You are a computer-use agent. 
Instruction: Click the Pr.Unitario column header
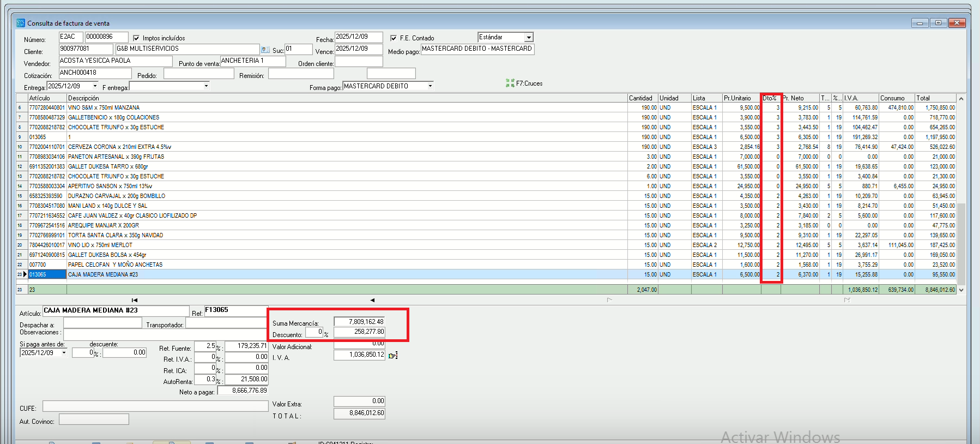(742, 98)
